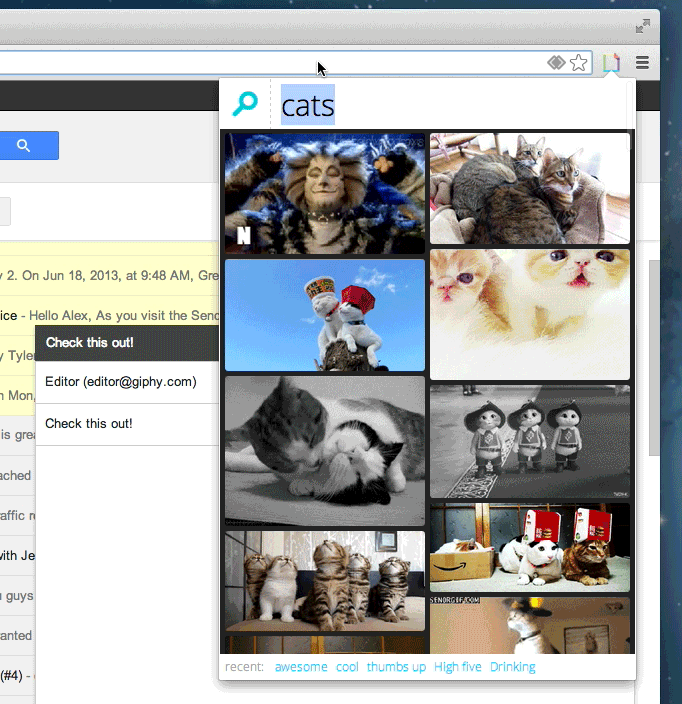The width and height of the screenshot is (682, 704).
Task: Open the 'Hello Alex, As you visit' email
Action: pyautogui.click(x=110, y=315)
